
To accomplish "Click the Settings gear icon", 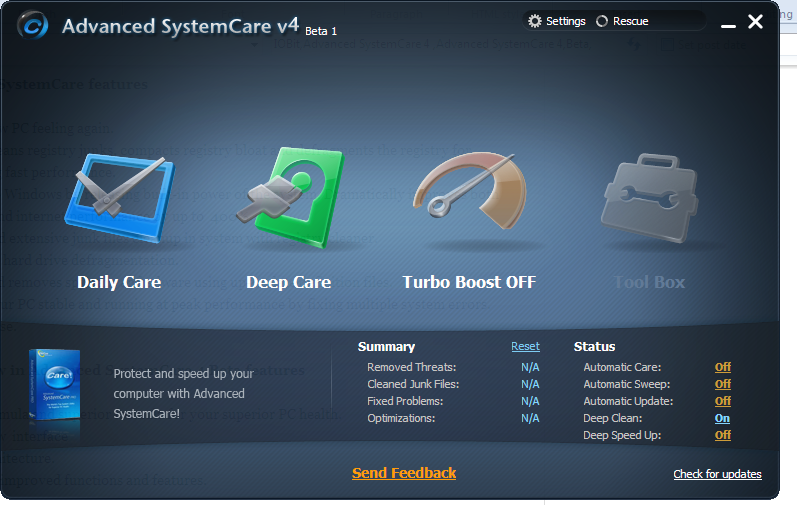I will 535,21.
